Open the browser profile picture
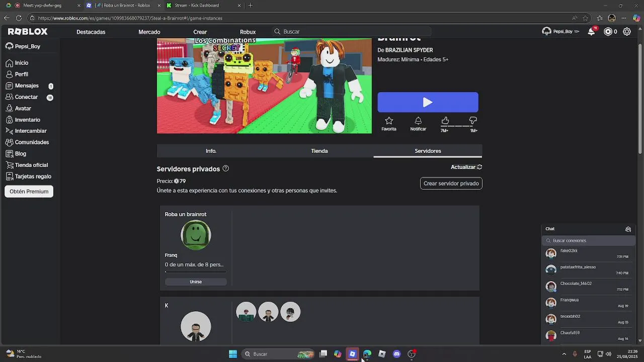This screenshot has height=362, width=644. click(612, 18)
